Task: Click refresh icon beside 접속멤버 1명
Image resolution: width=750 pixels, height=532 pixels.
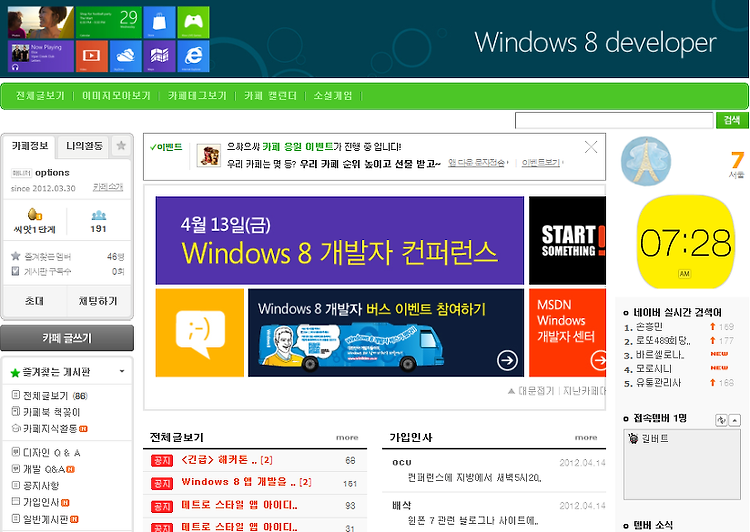Action: pyautogui.click(x=721, y=420)
